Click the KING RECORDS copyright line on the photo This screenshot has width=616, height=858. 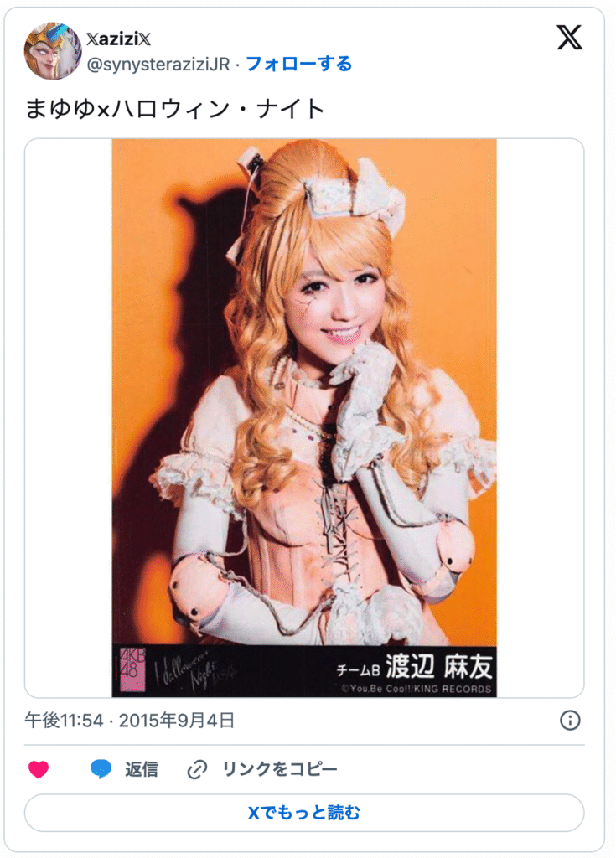coord(417,689)
